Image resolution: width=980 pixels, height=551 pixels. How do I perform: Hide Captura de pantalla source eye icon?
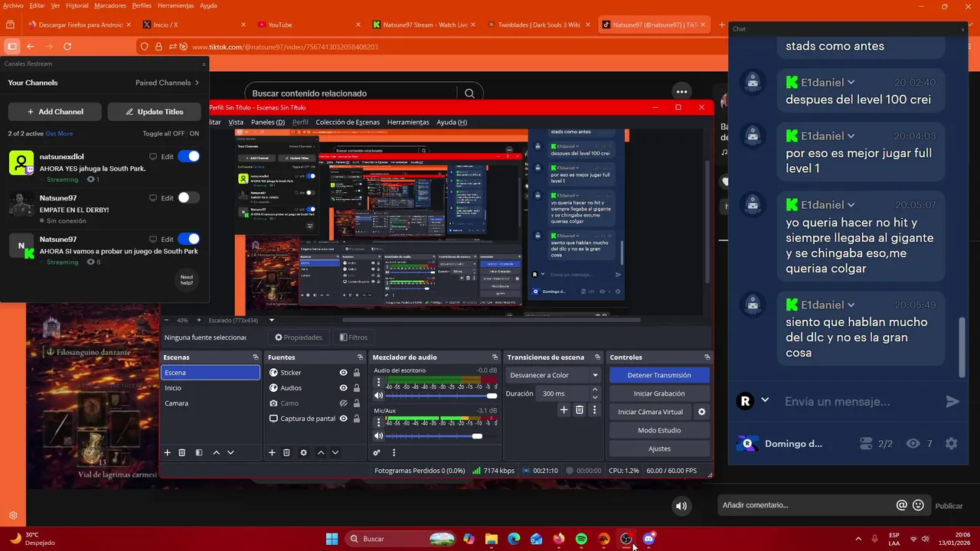click(343, 419)
